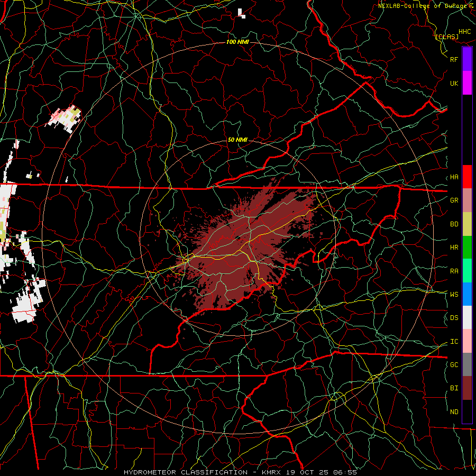Select the yellow BD legend swatch

pyautogui.click(x=467, y=224)
